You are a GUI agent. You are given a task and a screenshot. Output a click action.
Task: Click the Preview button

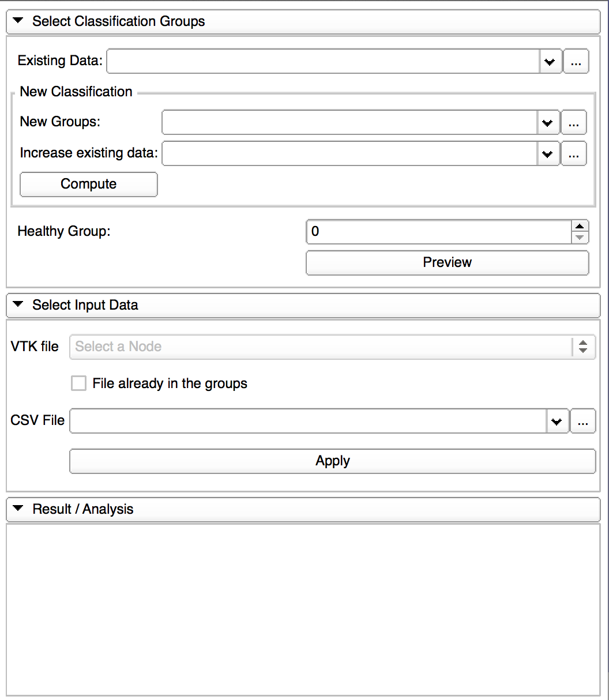[x=447, y=262]
